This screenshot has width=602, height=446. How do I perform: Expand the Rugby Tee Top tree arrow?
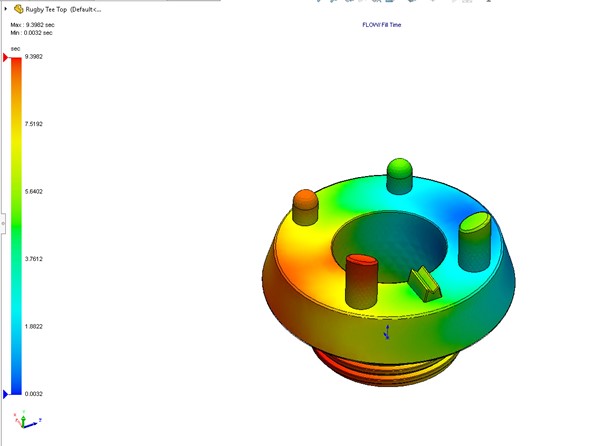tap(6, 8)
